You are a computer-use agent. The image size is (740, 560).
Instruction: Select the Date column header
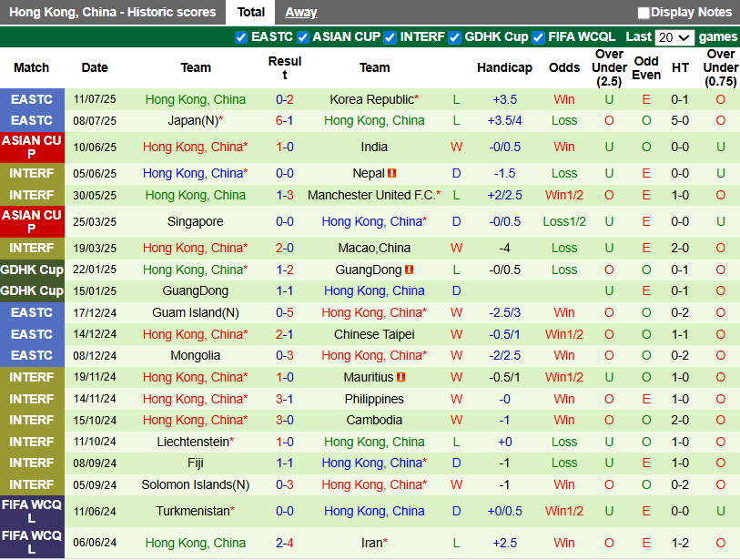click(x=95, y=67)
